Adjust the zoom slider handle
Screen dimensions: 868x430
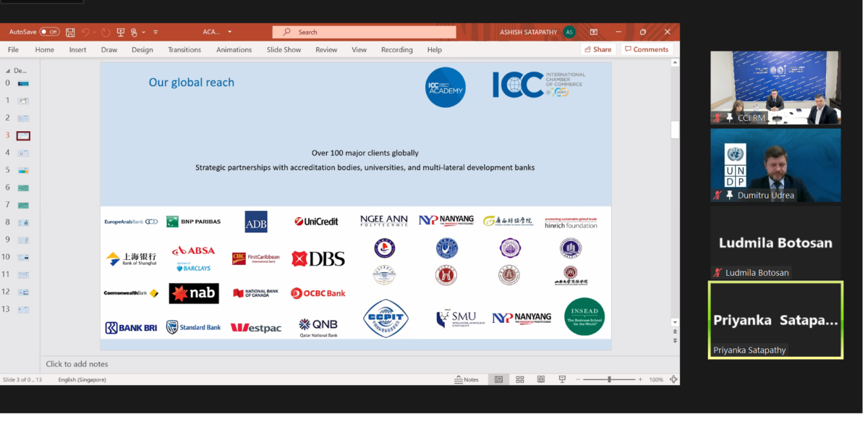point(609,379)
